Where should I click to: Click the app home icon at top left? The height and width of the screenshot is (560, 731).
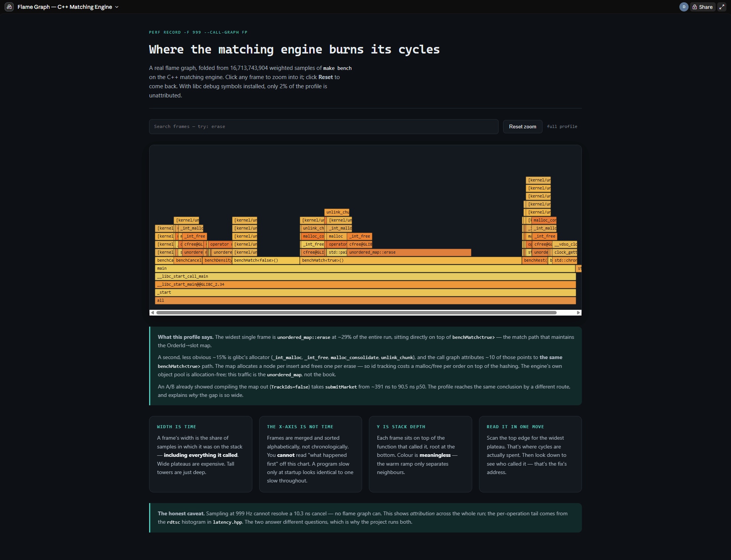[9, 7]
